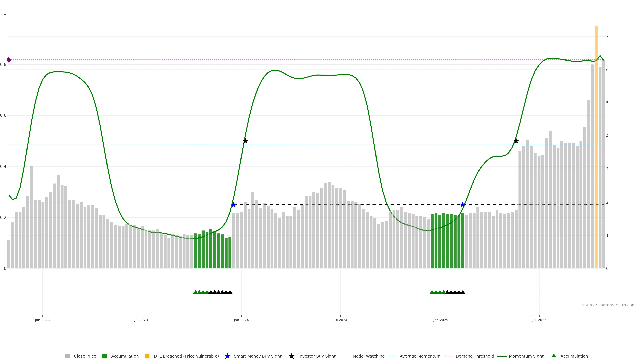Toggle the Model Watching legend entry
This screenshot has height=362, width=644.
click(368, 356)
